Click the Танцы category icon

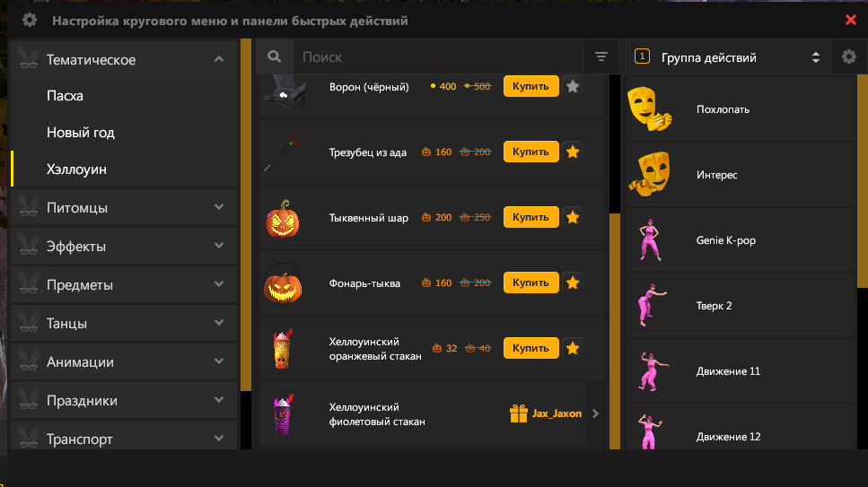coord(29,323)
